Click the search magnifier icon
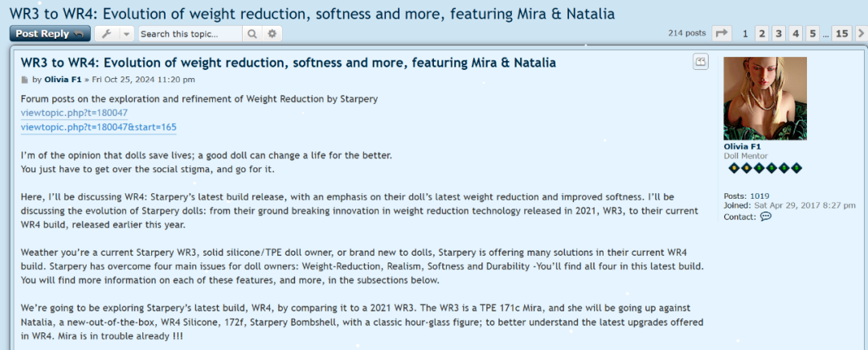The height and width of the screenshot is (350, 868). click(252, 34)
